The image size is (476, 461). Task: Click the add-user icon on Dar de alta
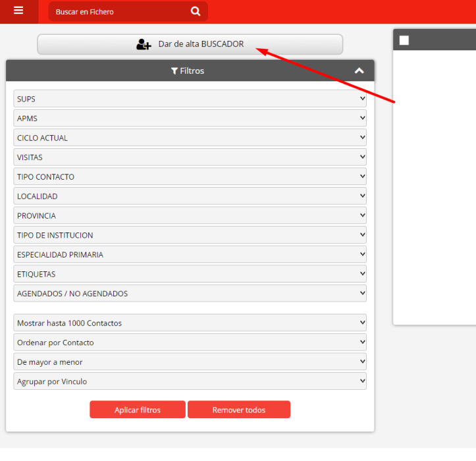[143, 45]
